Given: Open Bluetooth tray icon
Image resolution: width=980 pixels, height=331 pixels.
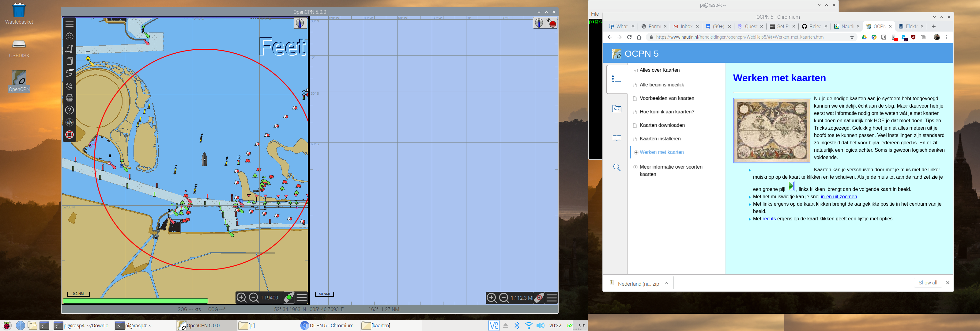Looking at the screenshot, I should click(x=517, y=326).
